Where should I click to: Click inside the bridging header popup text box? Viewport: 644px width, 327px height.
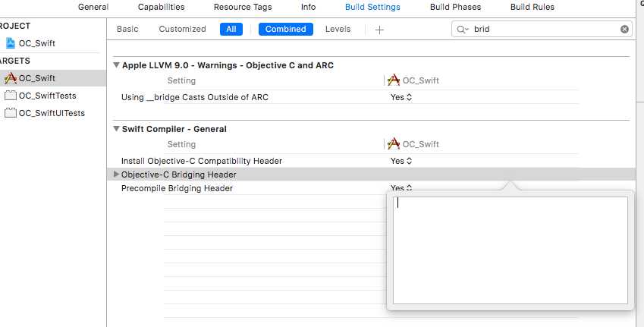(x=510, y=250)
